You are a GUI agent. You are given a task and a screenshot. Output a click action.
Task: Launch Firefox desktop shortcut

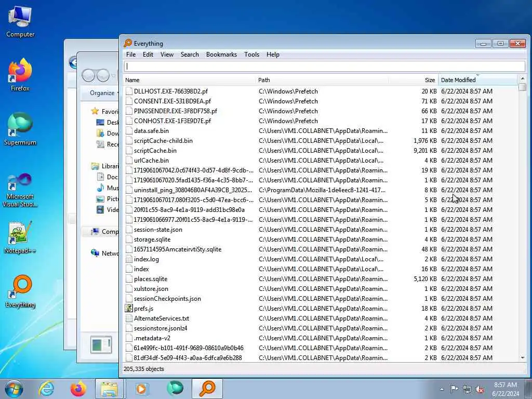point(20,75)
